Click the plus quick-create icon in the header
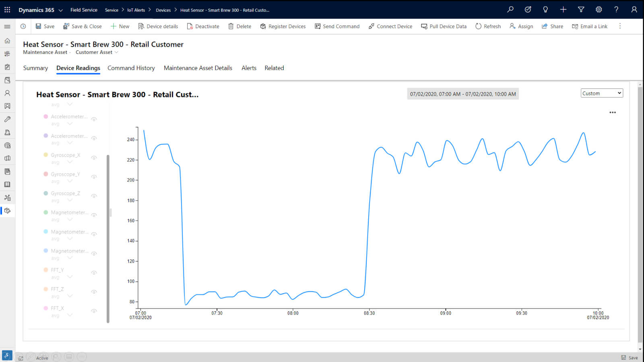This screenshot has height=362, width=644. pos(563,10)
